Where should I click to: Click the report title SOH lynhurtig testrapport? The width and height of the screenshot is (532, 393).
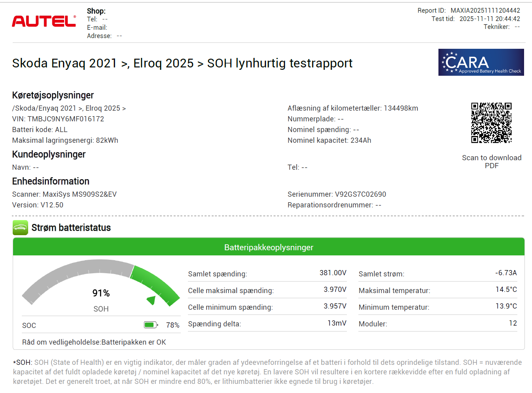tap(279, 63)
